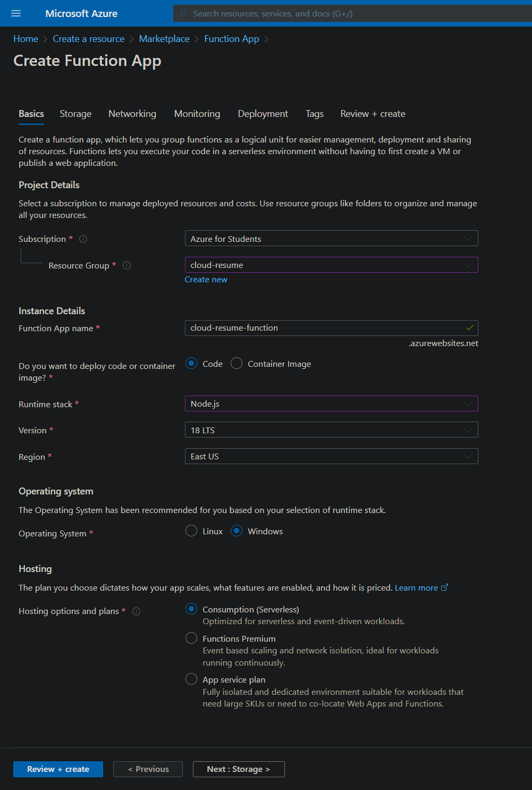The height and width of the screenshot is (790, 532).
Task: Click the Microsoft Azure logo text
Action: coord(81,13)
